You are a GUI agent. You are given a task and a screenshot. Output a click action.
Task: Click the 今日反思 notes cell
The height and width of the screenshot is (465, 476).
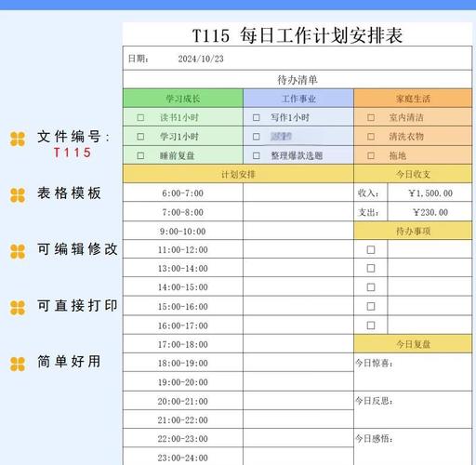pos(413,410)
